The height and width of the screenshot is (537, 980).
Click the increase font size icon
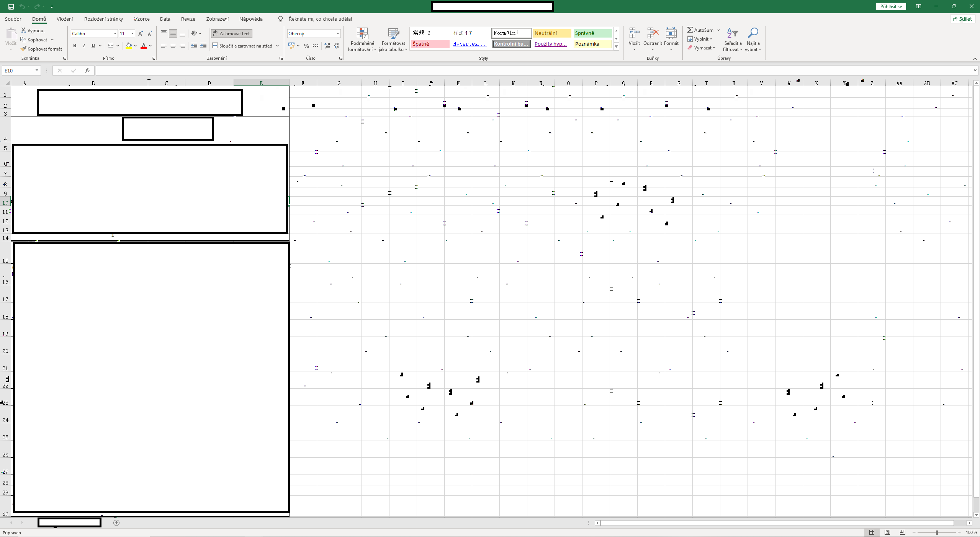[141, 34]
